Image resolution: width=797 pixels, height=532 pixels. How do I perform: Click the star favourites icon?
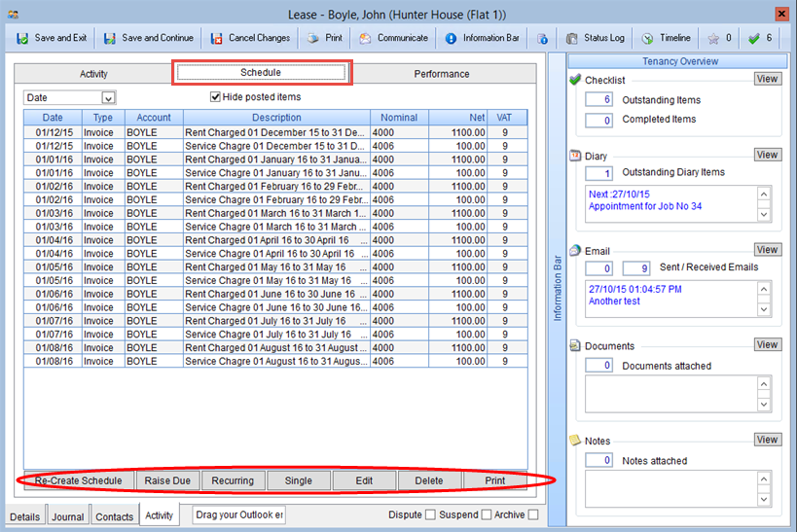click(x=713, y=38)
